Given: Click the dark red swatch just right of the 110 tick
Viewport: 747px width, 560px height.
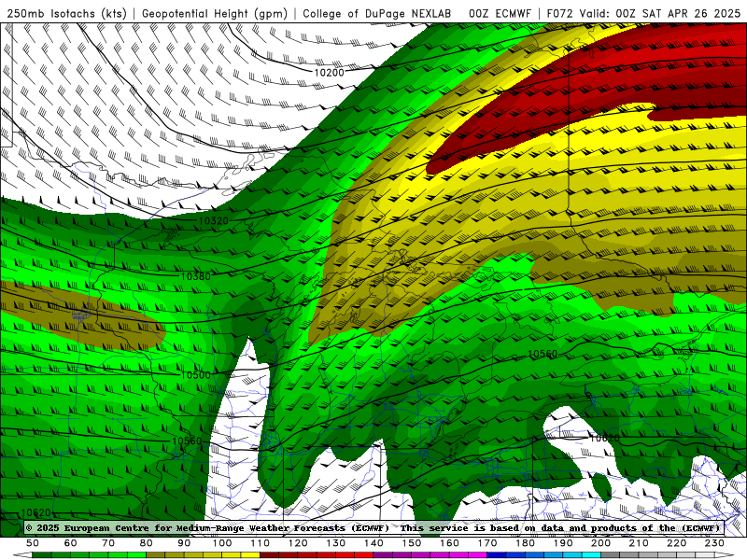Looking at the screenshot, I should point(269,555).
